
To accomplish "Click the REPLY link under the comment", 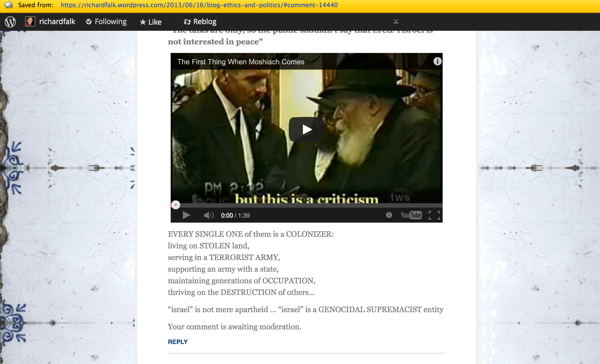I will (x=178, y=342).
